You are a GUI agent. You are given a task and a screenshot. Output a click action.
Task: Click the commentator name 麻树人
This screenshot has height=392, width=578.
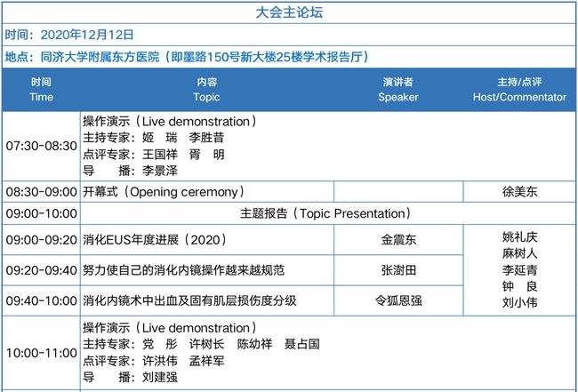(519, 253)
